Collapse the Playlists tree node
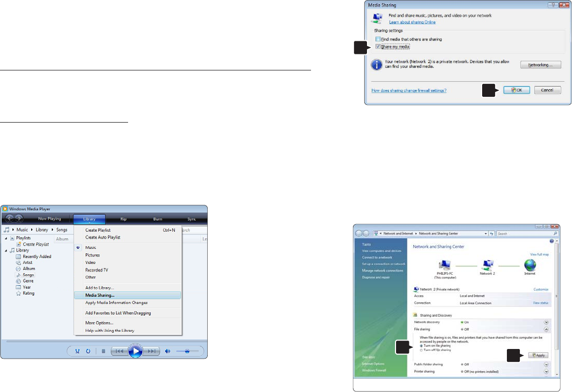Screen dimensions: 572x392 [6, 238]
